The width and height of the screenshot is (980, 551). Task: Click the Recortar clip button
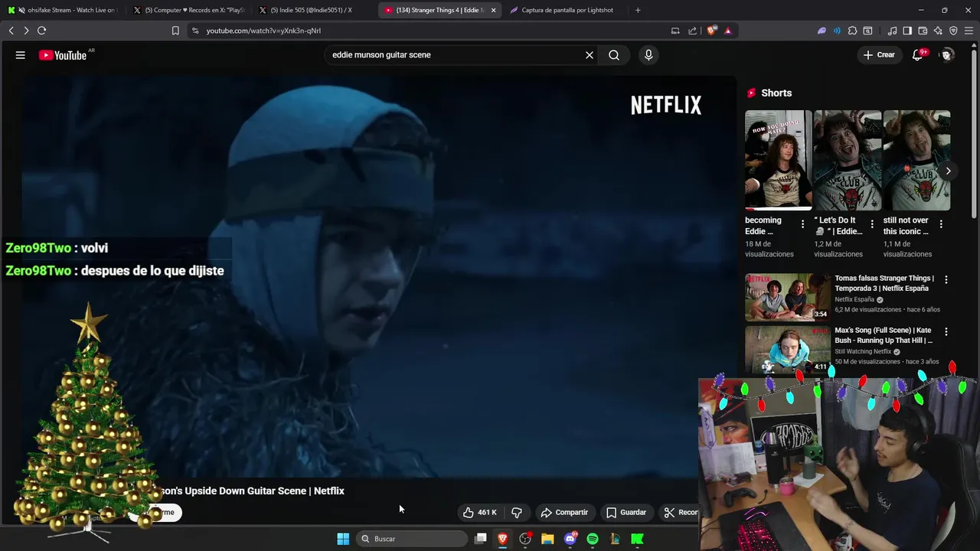click(x=681, y=512)
